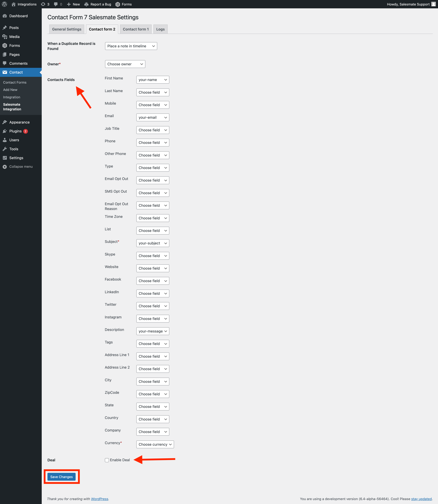Screen dimensions: 438x504
Task: Click the Pages icon in sidebar
Action: tap(5, 55)
